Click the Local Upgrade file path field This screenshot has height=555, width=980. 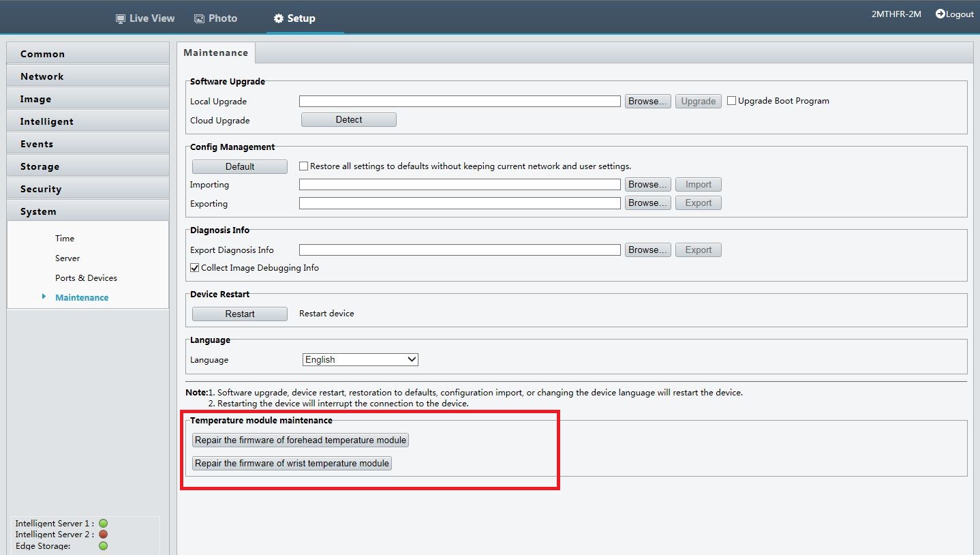point(460,101)
